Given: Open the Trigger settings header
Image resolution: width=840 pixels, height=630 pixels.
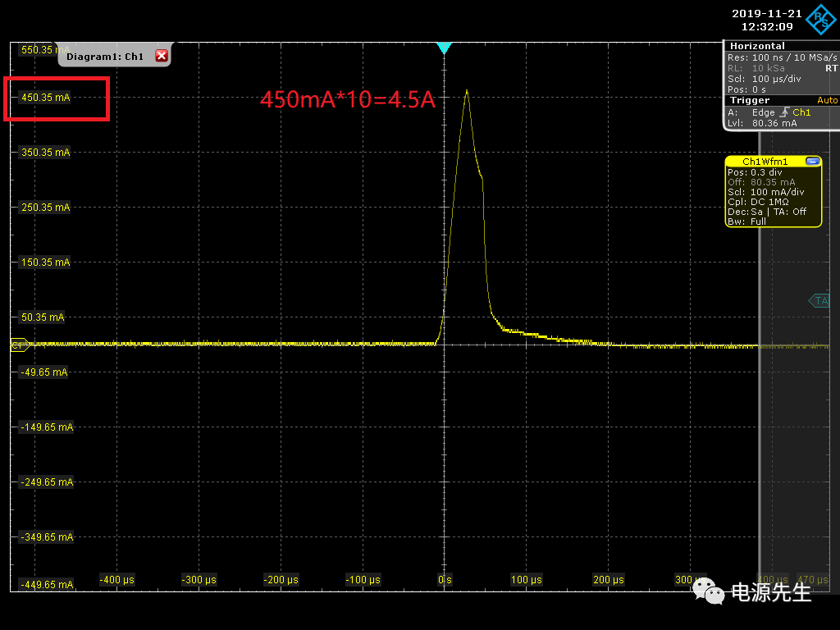Looking at the screenshot, I should (750, 100).
